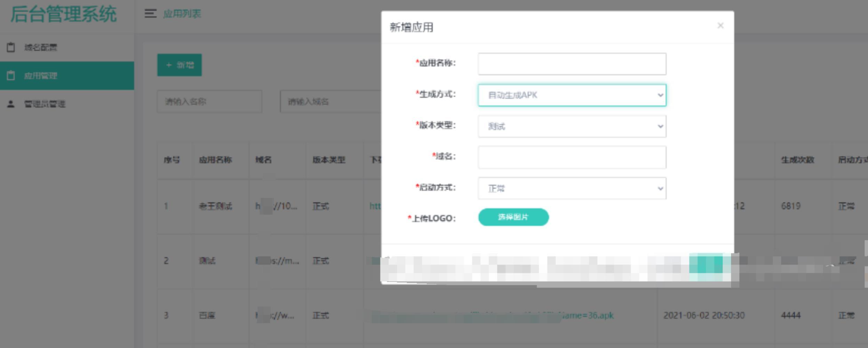The height and width of the screenshot is (348, 868).
Task: Select 应用管理 in the sidebar
Action: [67, 76]
